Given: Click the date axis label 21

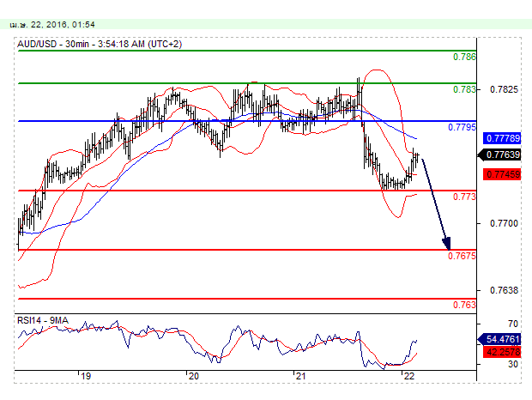Looking at the screenshot, I should point(300,376).
